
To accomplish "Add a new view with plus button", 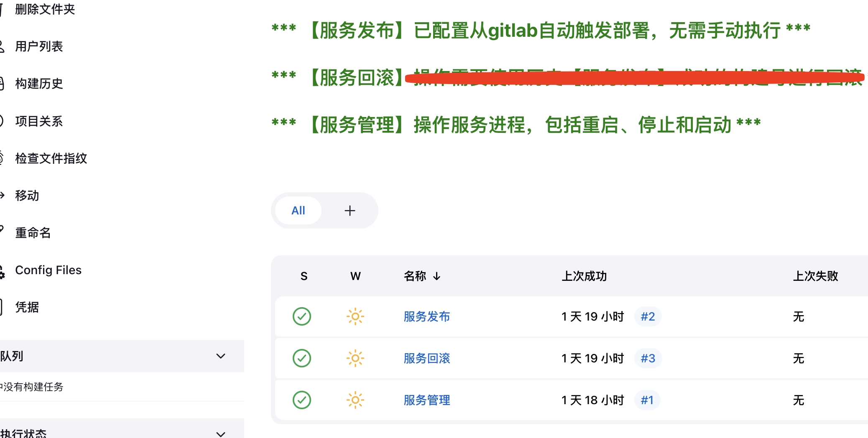I will pyautogui.click(x=350, y=211).
